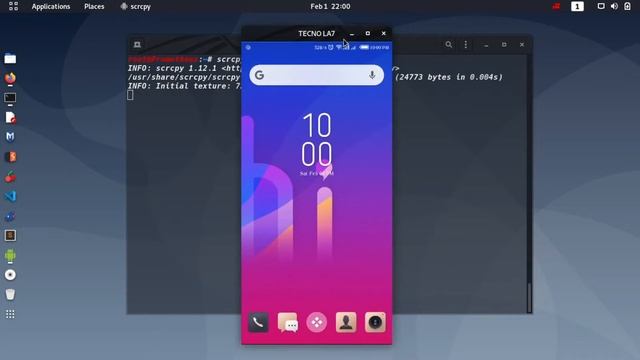Click the TECNO LA7 window title bar
This screenshot has width=640, height=360.
pyautogui.click(x=316, y=33)
